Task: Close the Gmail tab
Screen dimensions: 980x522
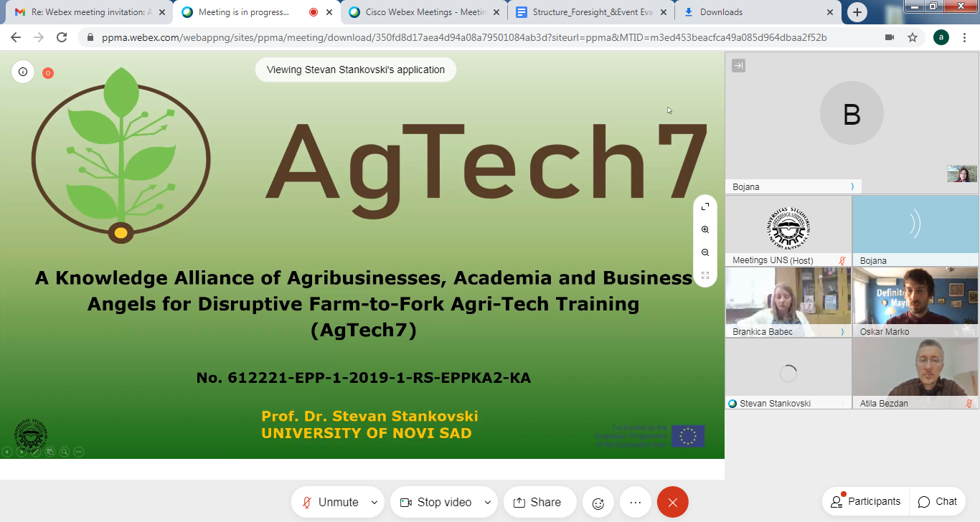Action: click(x=161, y=12)
